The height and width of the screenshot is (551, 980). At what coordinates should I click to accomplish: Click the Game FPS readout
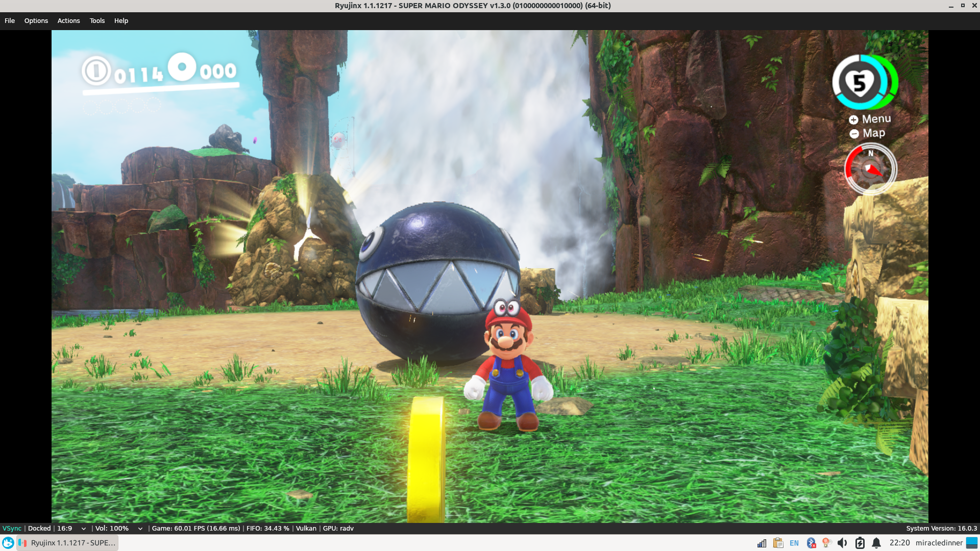(196, 529)
